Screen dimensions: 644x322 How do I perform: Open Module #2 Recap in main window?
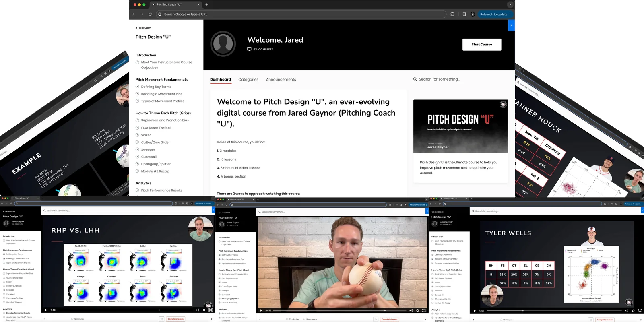[x=155, y=171]
